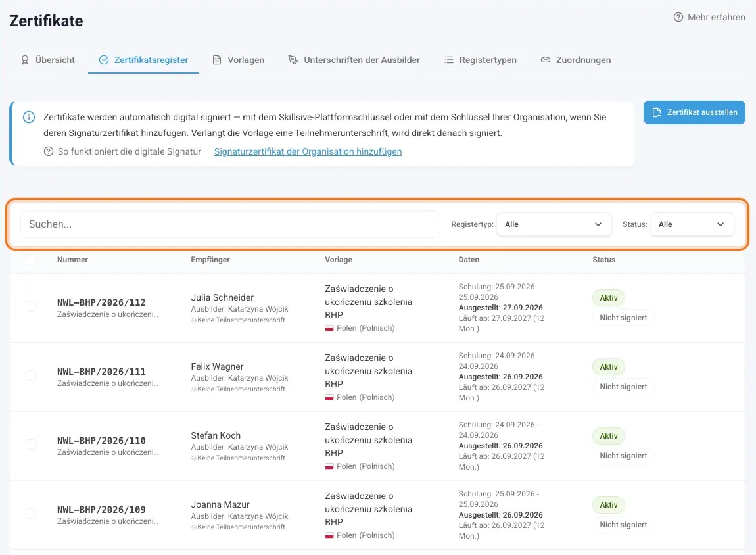Switch to the Übersicht tab

48,60
